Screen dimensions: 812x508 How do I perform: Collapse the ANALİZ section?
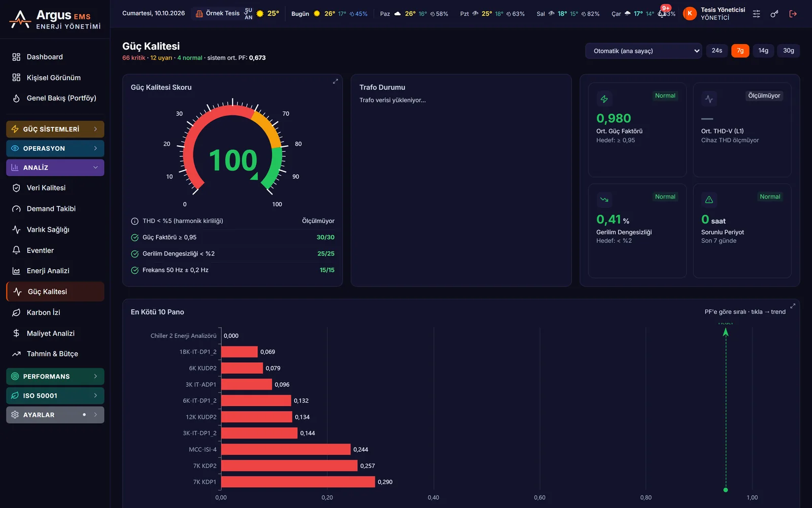click(x=55, y=168)
